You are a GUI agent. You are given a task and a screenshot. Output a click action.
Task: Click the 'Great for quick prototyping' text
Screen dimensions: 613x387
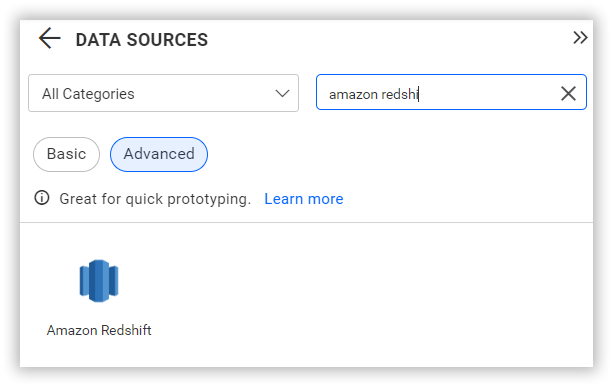tap(155, 199)
